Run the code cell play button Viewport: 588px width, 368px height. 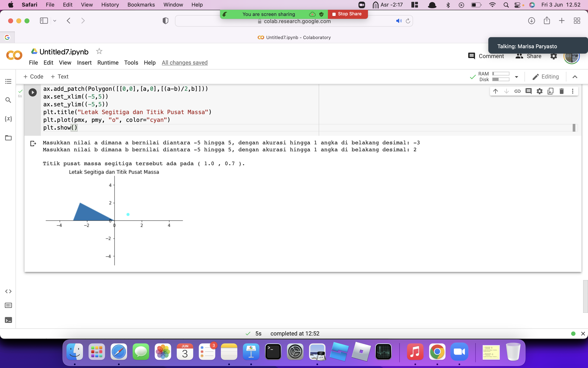pyautogui.click(x=32, y=92)
